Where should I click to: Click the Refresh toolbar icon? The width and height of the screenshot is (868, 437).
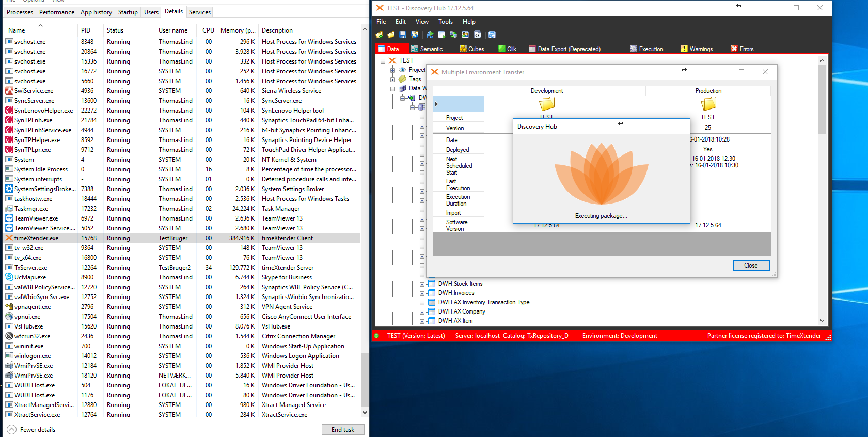[492, 35]
